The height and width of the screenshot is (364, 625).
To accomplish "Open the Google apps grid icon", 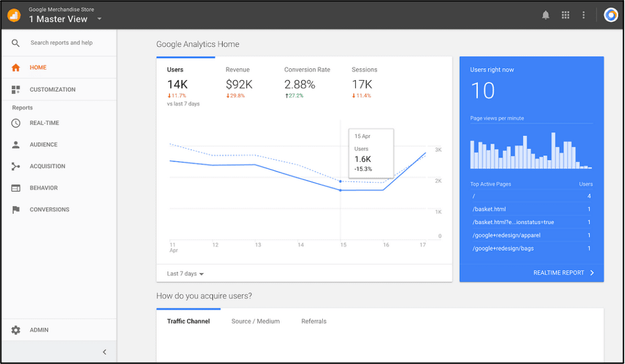I will coord(565,15).
